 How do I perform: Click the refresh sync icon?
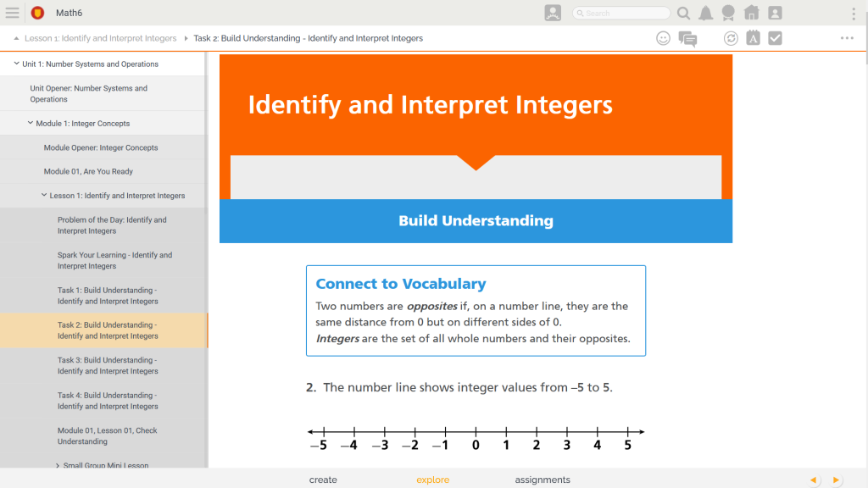(x=731, y=38)
